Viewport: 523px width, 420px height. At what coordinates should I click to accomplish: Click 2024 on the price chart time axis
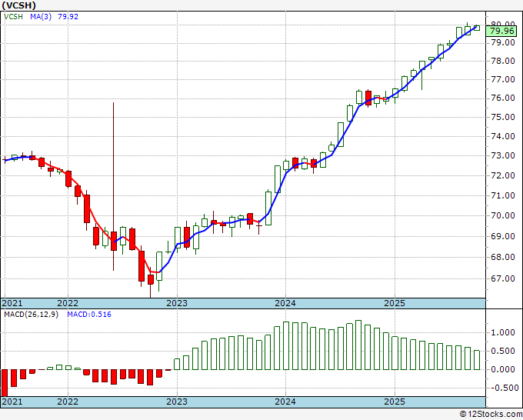(285, 303)
